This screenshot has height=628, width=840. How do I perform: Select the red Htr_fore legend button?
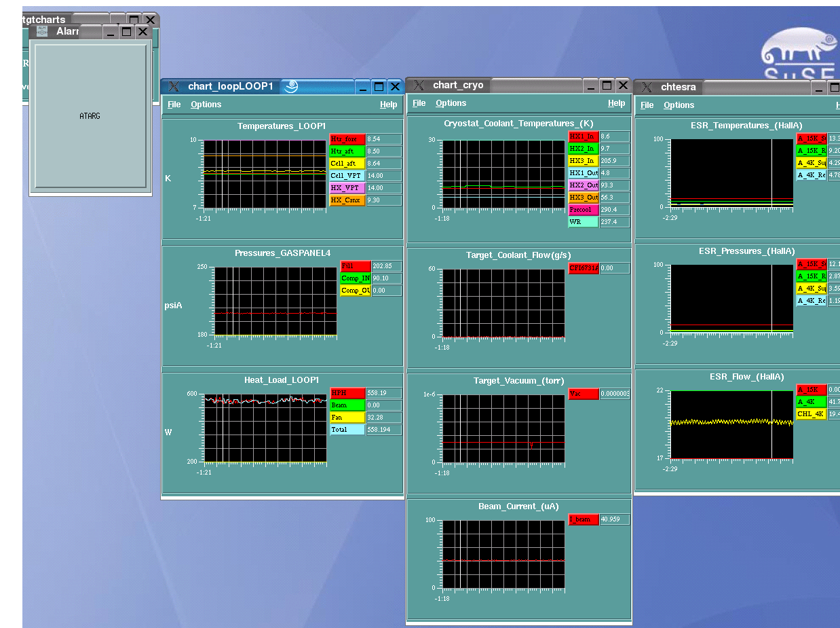coord(347,139)
